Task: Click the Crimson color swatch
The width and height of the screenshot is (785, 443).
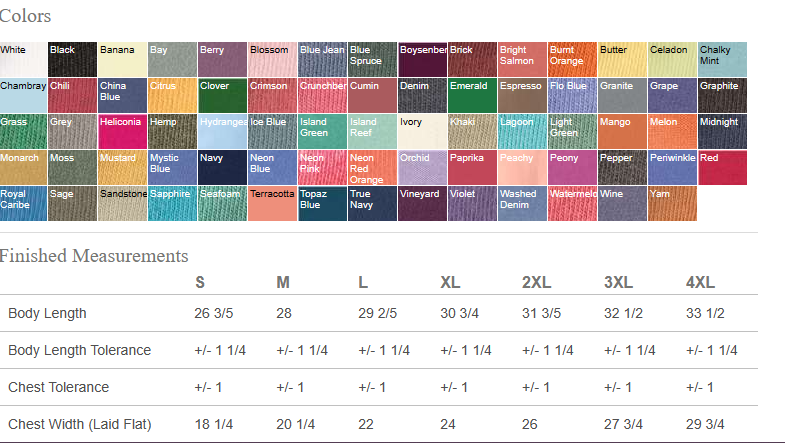Action: [x=273, y=95]
